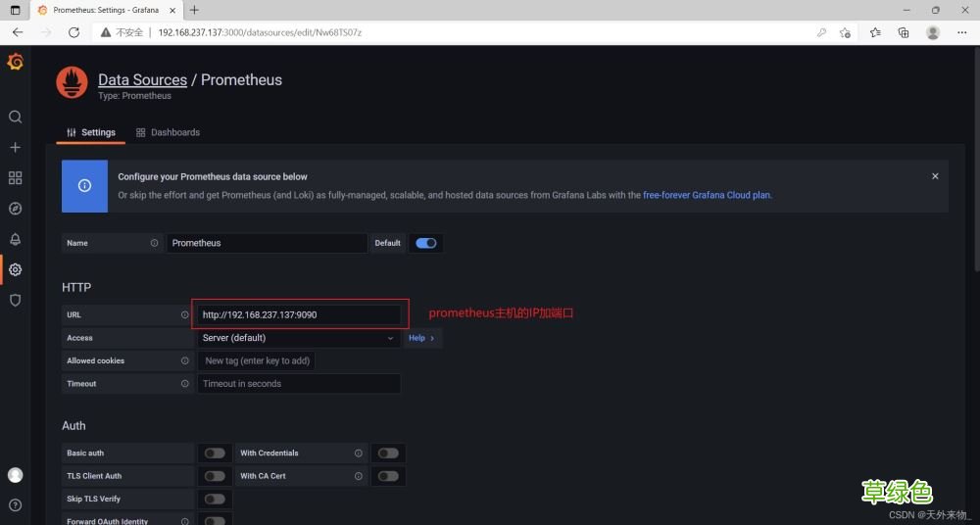Enable the TLS Client Auth switch
This screenshot has height=525, width=980.
215,476
